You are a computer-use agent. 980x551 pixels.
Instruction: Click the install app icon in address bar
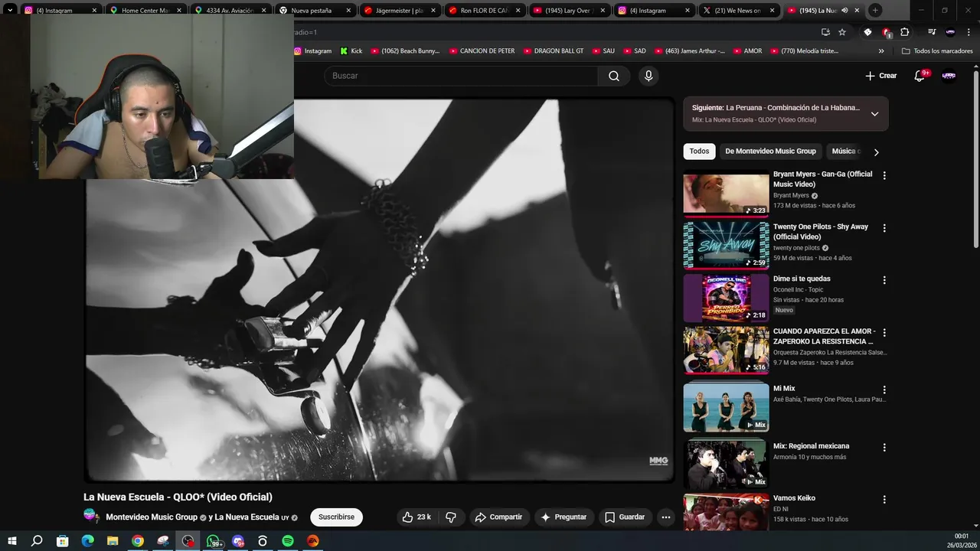click(825, 32)
